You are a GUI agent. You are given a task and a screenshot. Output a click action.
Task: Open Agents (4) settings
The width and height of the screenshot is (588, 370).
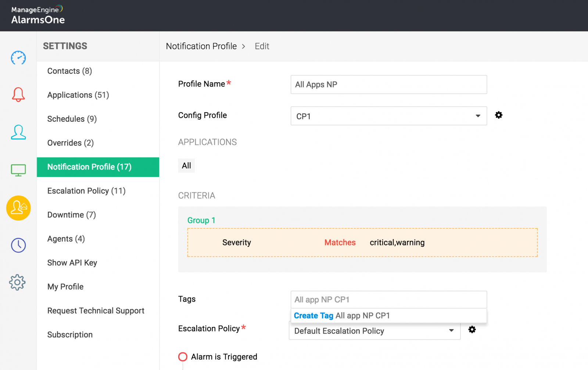(x=66, y=239)
